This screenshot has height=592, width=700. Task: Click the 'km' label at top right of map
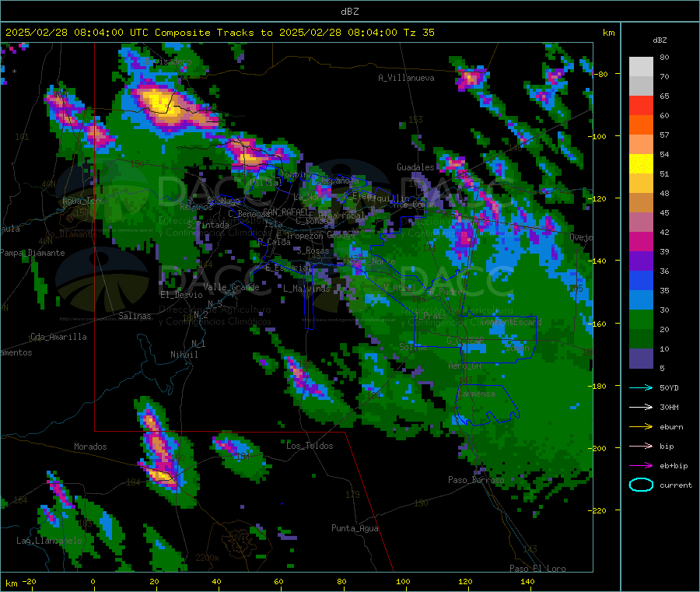(x=608, y=33)
